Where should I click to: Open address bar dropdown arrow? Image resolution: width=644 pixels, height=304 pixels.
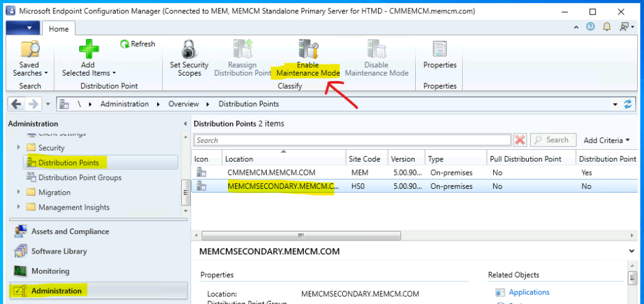(x=615, y=104)
